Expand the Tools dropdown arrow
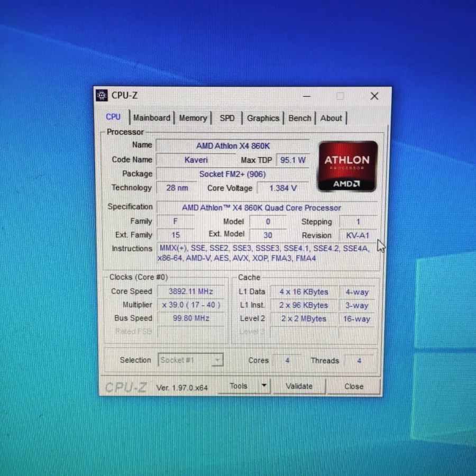Image resolution: width=476 pixels, height=476 pixels. click(264, 386)
